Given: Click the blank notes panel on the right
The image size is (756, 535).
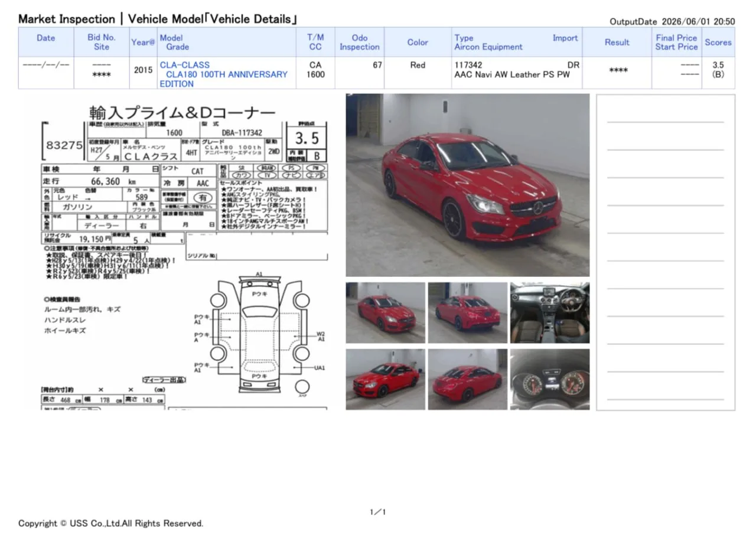Looking at the screenshot, I should point(666,252).
